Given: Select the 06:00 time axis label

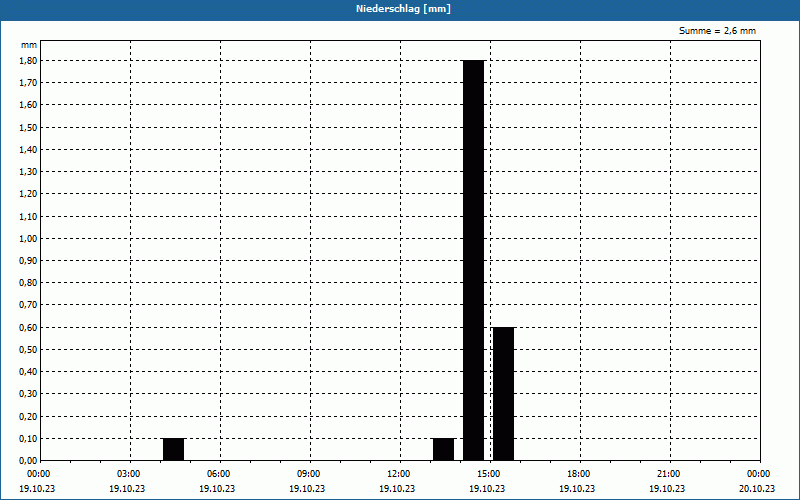Looking at the screenshot, I should (x=219, y=474).
